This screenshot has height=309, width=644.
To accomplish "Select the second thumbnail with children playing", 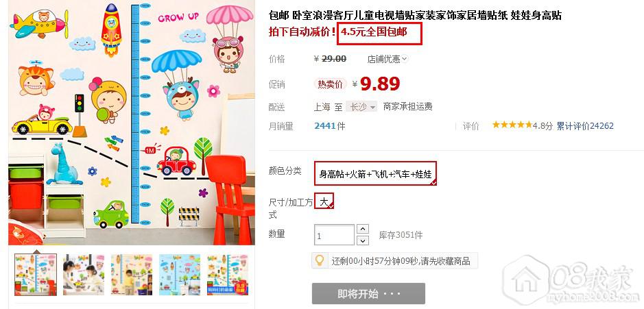I will pyautogui.click(x=84, y=275).
